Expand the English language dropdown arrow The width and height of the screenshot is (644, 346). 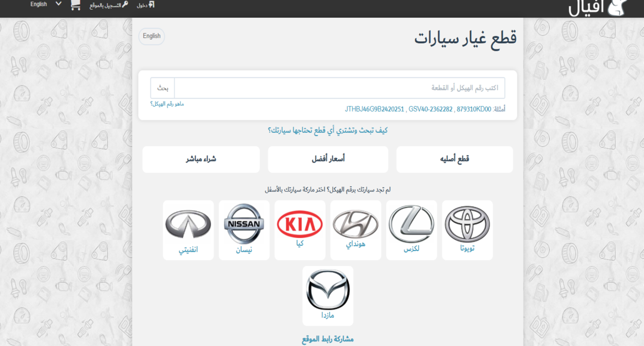coord(58,4)
